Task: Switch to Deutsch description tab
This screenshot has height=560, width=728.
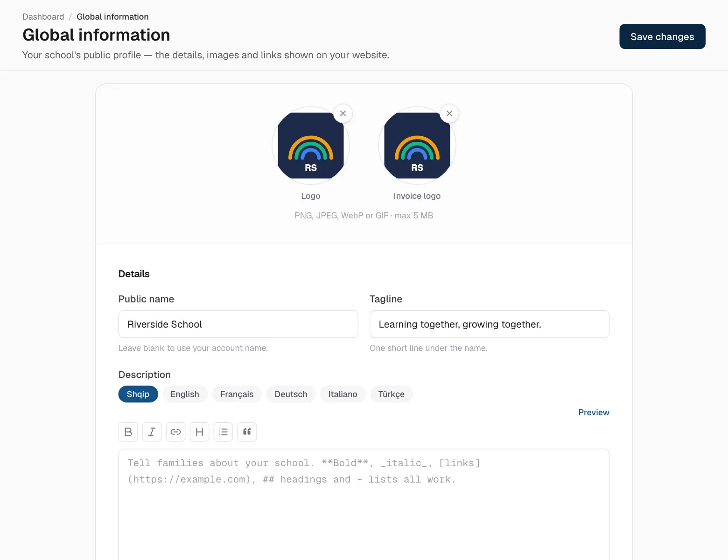Action: tap(291, 394)
